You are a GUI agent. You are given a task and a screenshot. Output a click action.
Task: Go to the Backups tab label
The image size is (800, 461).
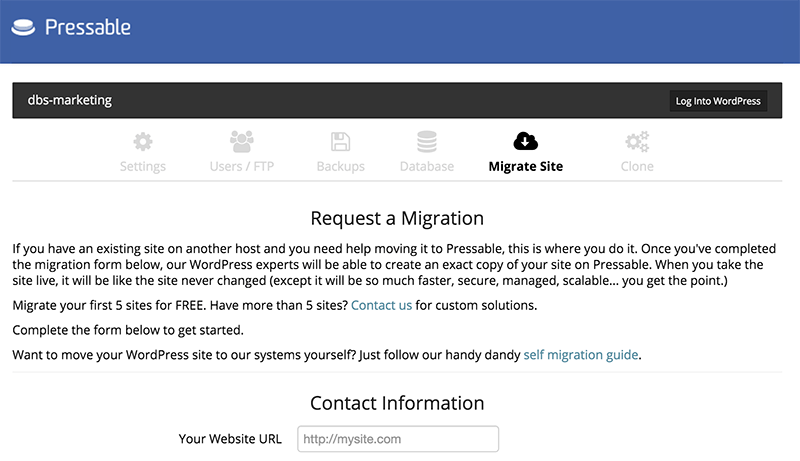(x=340, y=166)
